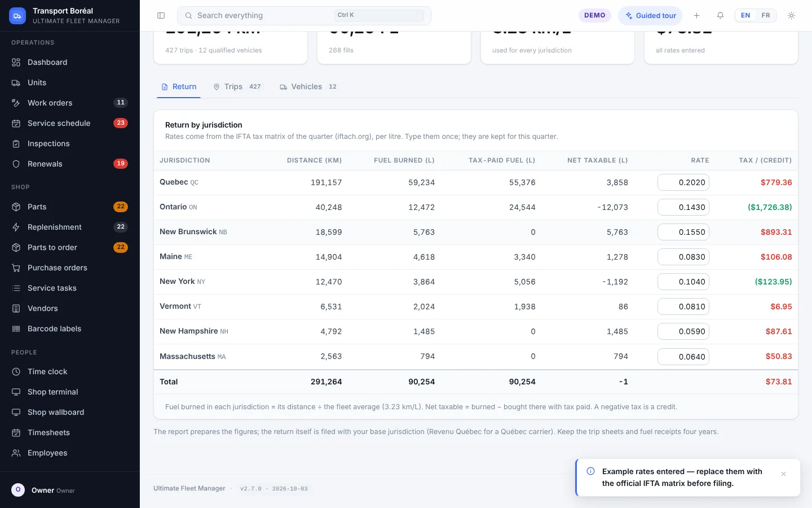Viewport: 812px width, 508px height.
Task: Go to Units in sidebar
Action: [70, 82]
